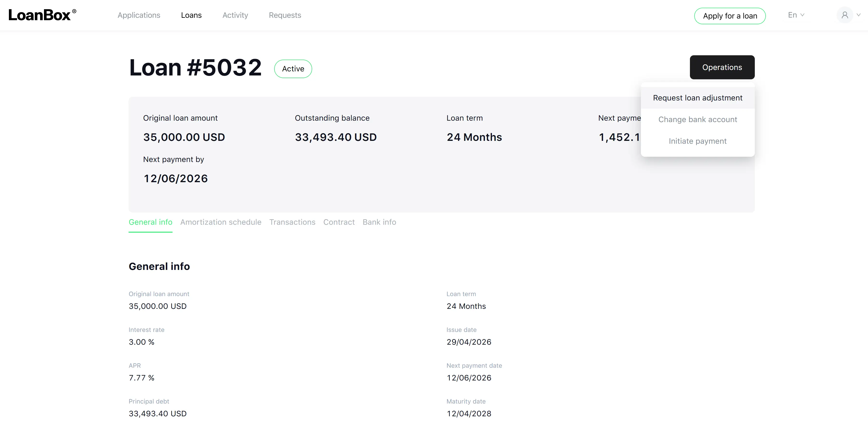
Task: Open the user profile avatar icon
Action: click(844, 15)
